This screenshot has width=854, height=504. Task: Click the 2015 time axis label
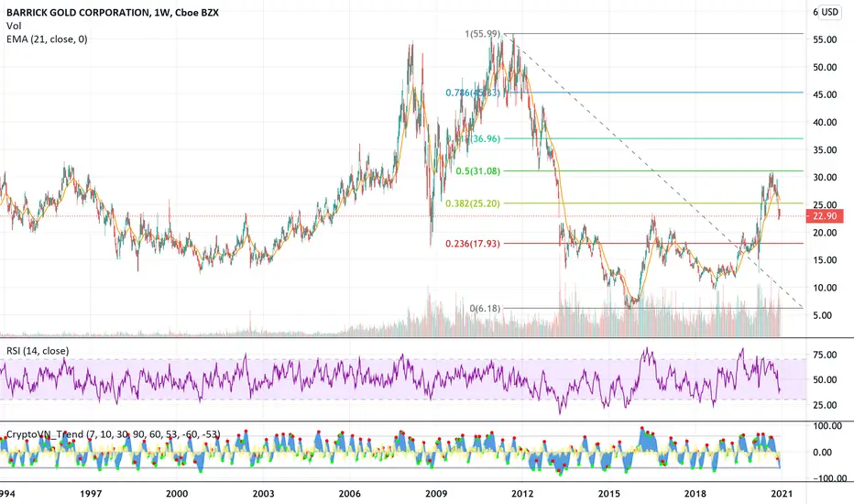click(609, 494)
